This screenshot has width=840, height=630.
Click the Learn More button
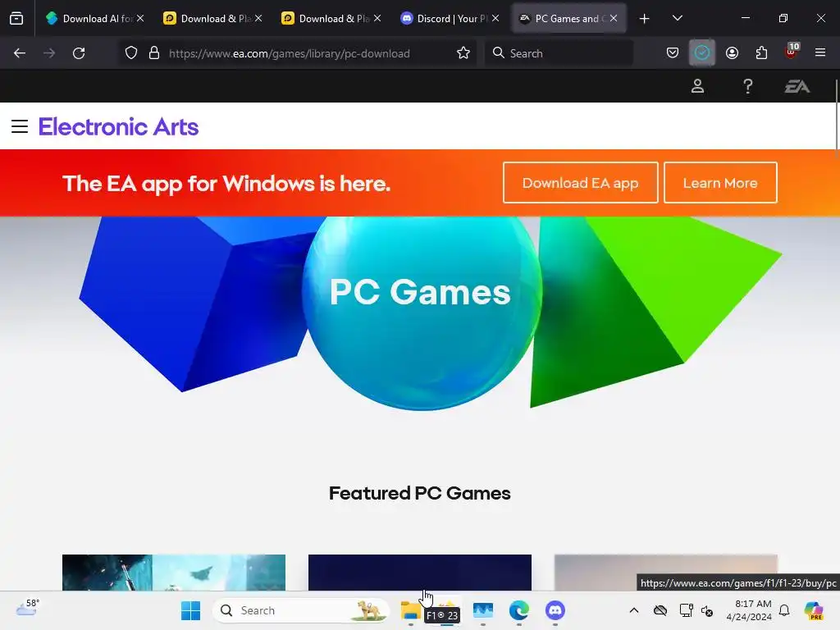[x=720, y=183]
